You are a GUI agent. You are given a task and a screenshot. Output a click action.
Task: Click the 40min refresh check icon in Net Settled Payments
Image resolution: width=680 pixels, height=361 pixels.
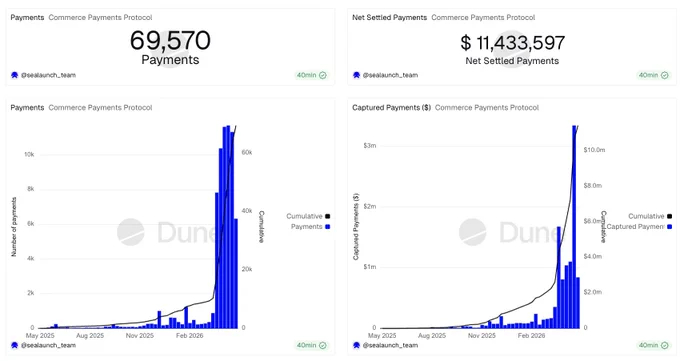(x=665, y=75)
